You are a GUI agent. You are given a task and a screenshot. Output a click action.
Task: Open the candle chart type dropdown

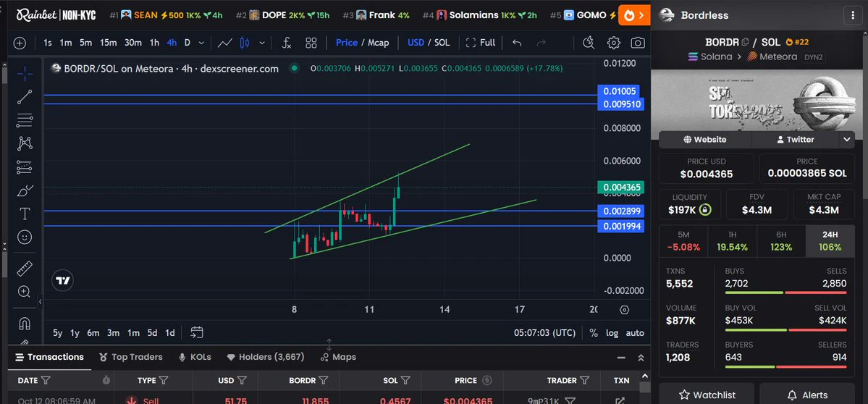262,43
